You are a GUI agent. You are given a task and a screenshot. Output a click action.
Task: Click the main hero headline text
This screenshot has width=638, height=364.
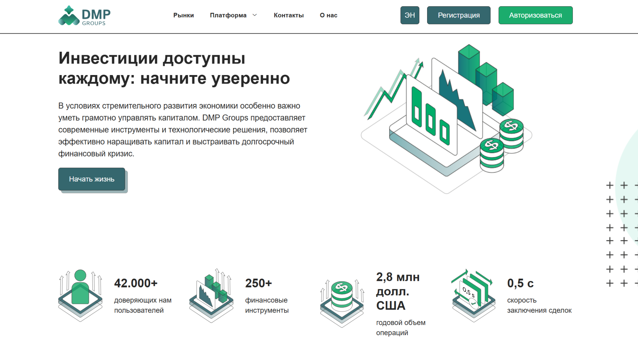click(x=174, y=68)
